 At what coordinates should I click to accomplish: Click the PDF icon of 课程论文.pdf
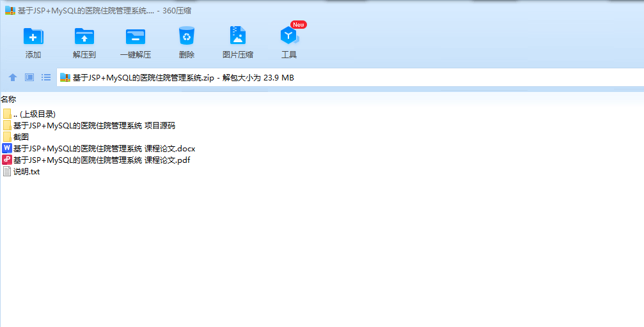tap(7, 160)
